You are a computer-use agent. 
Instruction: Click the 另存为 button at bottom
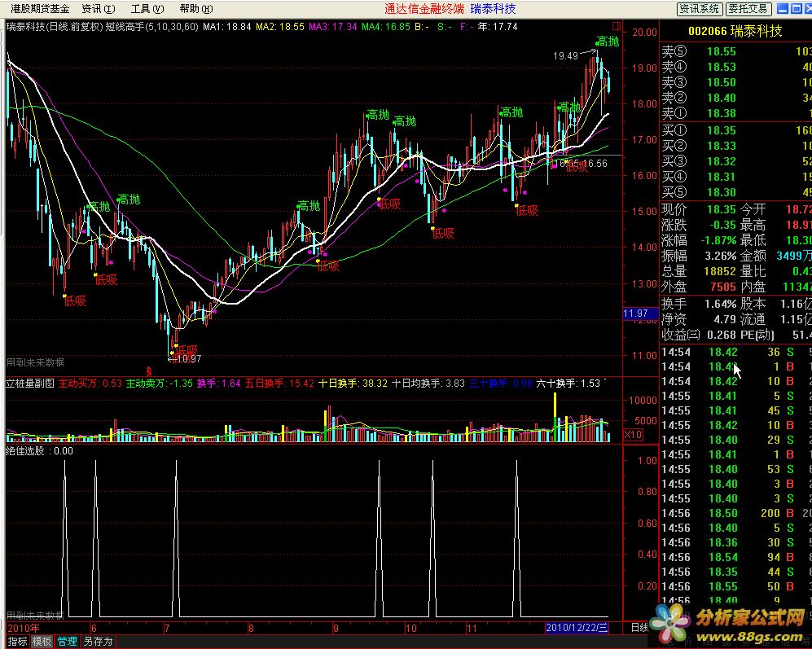(x=98, y=642)
